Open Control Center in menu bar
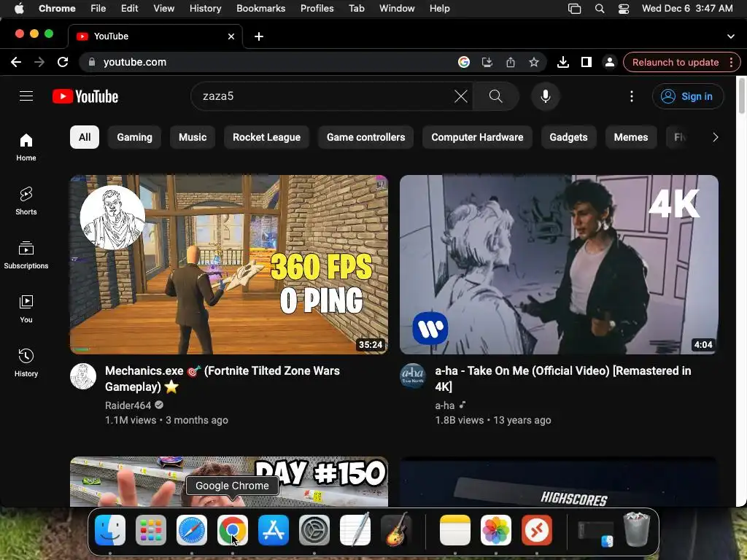This screenshot has height=560, width=747. point(624,8)
